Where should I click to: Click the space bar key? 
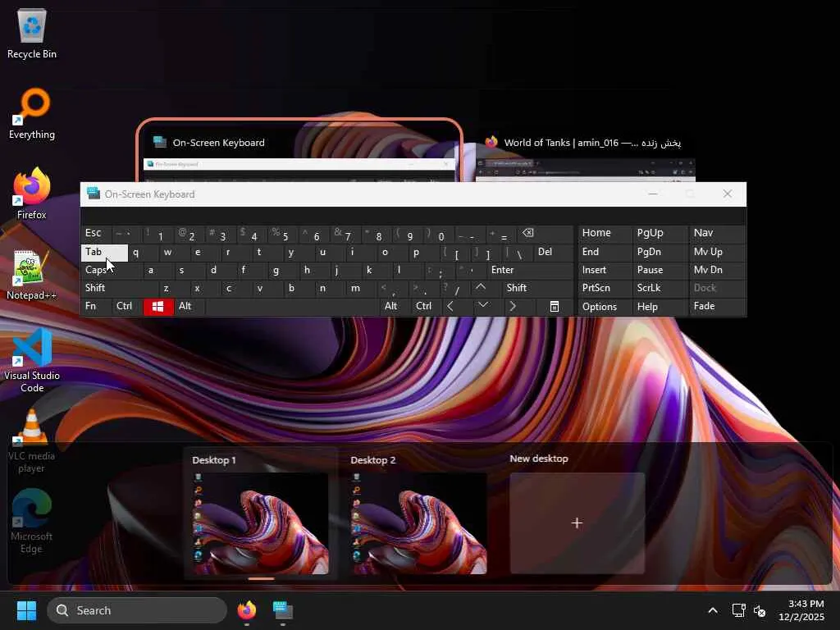[x=292, y=307]
